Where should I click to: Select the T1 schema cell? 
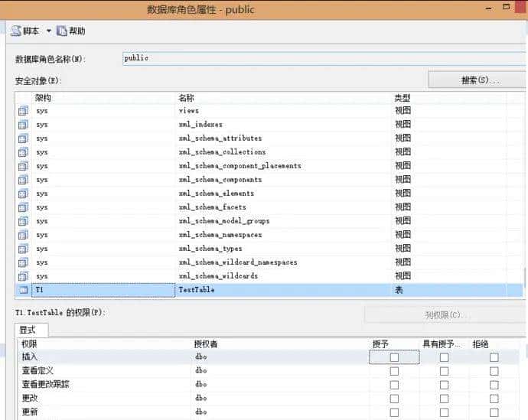[x=103, y=290]
